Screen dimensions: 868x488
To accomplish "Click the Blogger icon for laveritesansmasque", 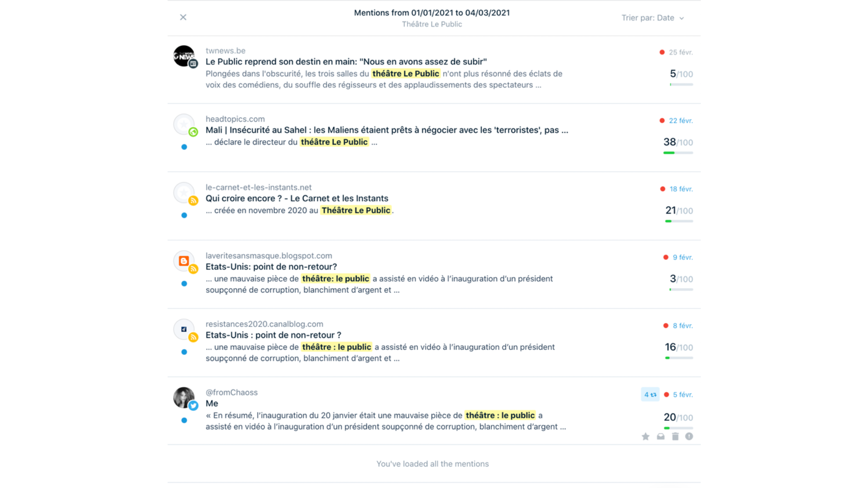I will pyautogui.click(x=184, y=261).
